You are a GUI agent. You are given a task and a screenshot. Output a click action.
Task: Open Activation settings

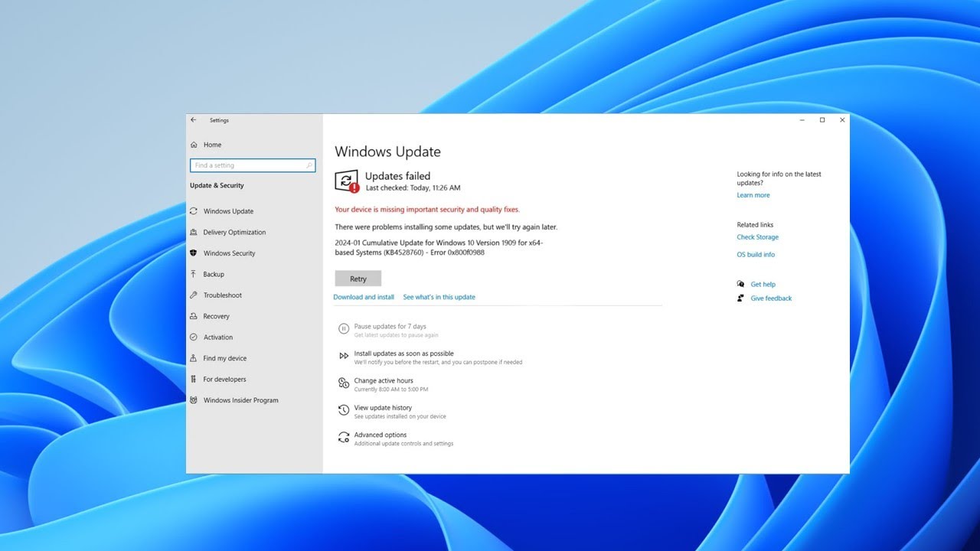point(218,337)
